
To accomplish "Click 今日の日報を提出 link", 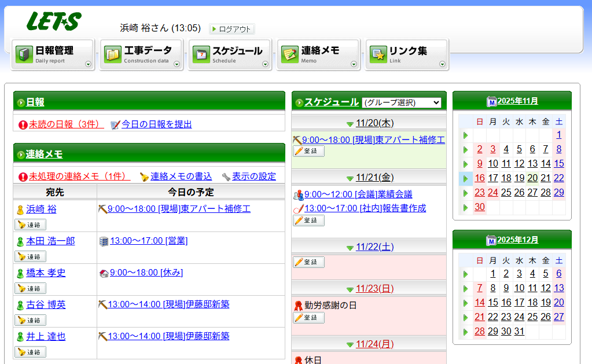I will pos(156,124).
